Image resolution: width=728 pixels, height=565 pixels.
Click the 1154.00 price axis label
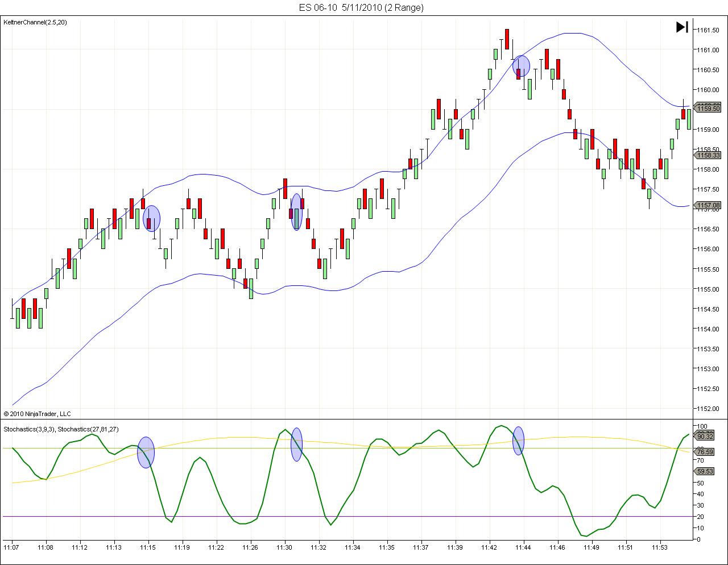(708, 329)
